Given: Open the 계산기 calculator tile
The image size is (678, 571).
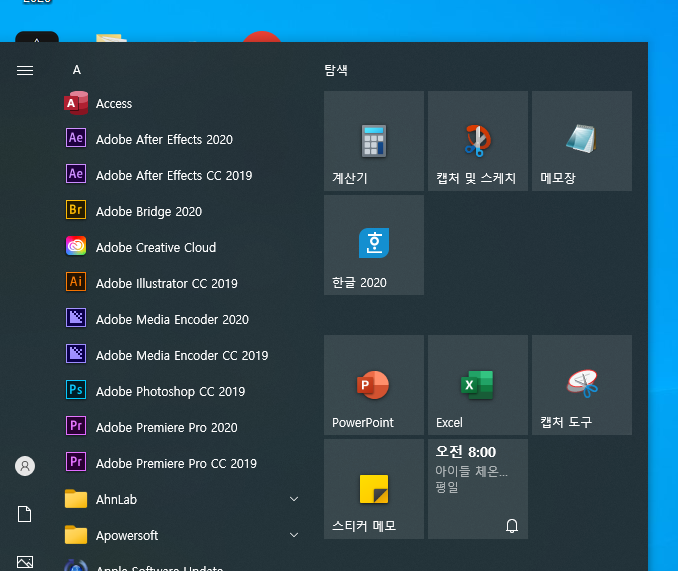Looking at the screenshot, I should click(374, 141).
